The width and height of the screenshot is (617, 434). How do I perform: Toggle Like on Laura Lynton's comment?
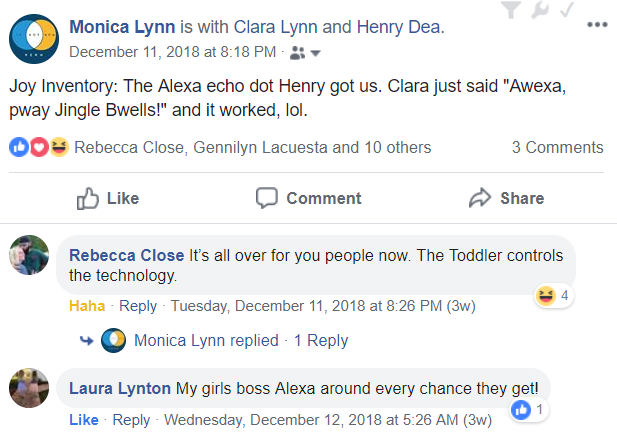pyautogui.click(x=84, y=420)
